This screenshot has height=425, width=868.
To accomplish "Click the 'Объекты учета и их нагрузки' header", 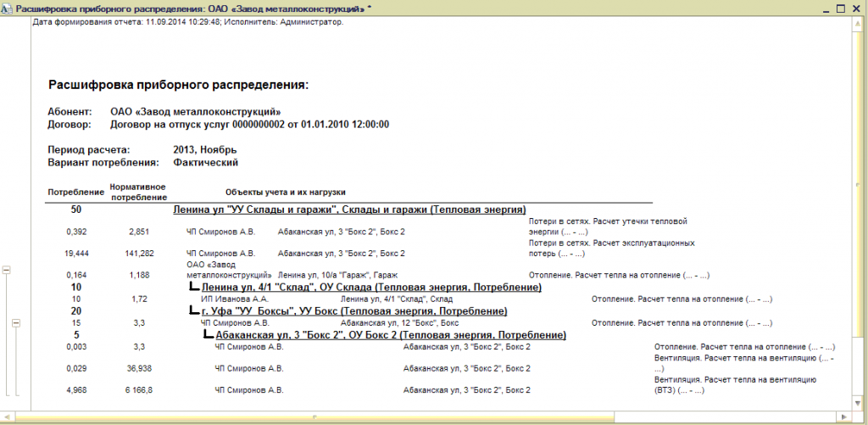I will click(286, 193).
